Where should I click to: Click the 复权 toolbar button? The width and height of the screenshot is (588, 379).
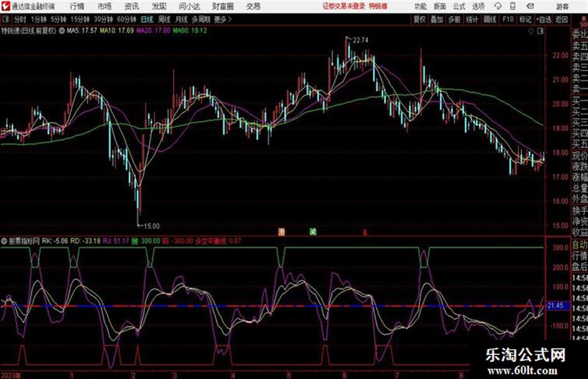click(419, 19)
